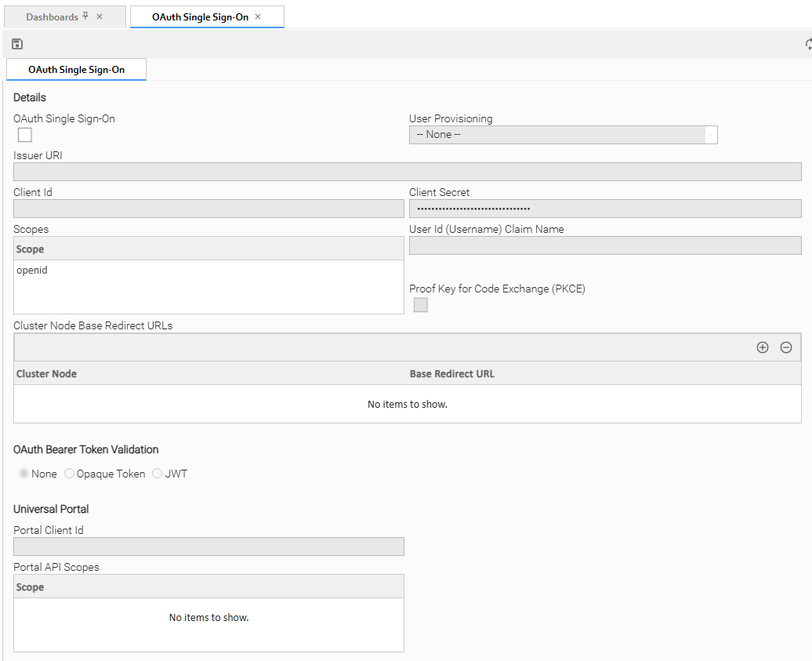Add a cluster node redirect URL row
Viewport: 812px width, 661px height.
pyautogui.click(x=762, y=347)
